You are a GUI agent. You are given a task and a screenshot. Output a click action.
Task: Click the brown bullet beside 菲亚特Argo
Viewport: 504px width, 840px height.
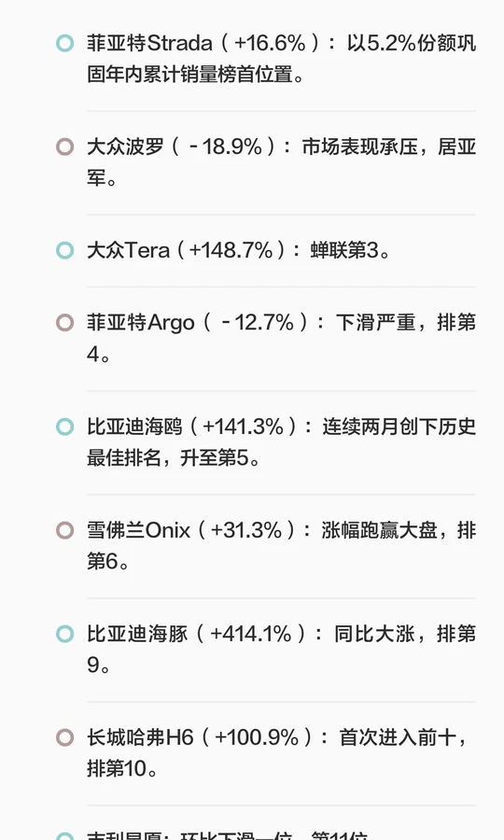coord(64,323)
